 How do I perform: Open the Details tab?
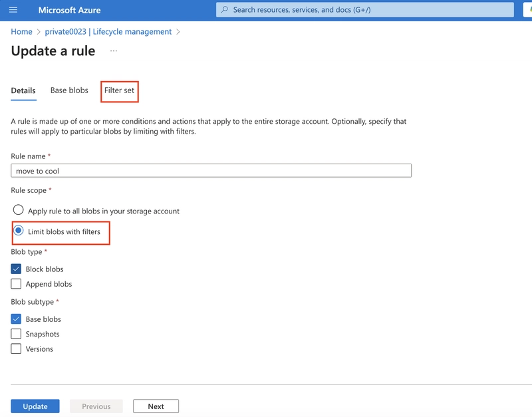click(23, 90)
